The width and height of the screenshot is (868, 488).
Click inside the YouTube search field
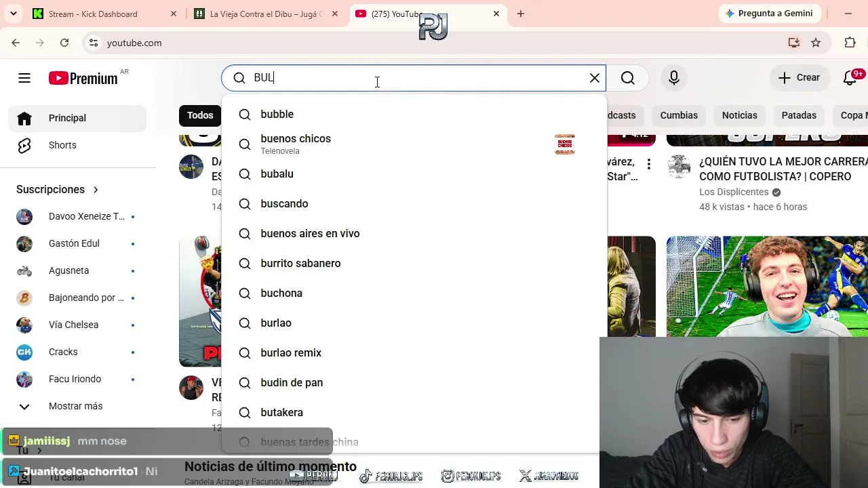click(414, 78)
